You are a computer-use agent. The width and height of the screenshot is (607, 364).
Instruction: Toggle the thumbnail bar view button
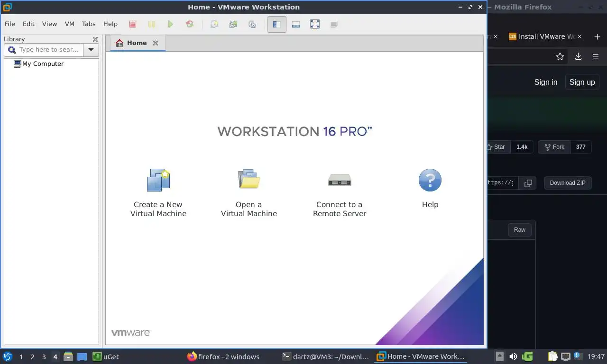[296, 24]
